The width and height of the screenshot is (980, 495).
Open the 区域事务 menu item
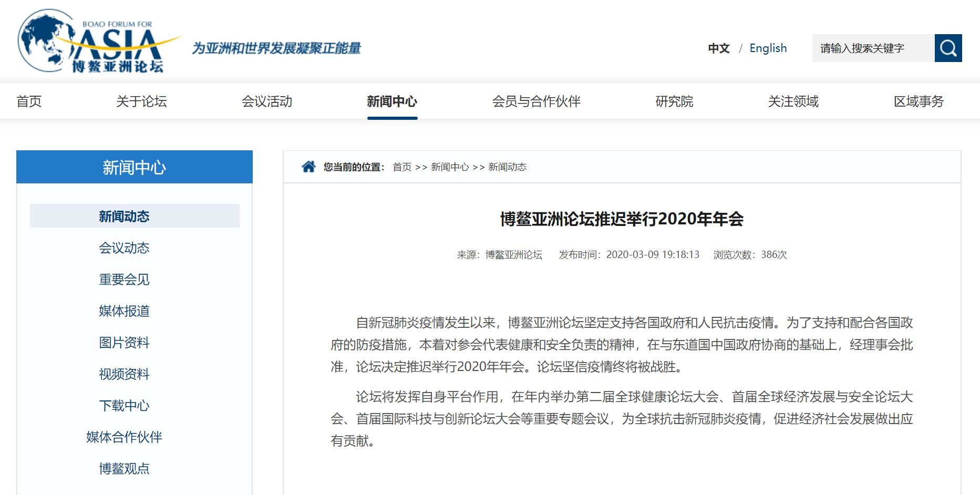[x=919, y=101]
